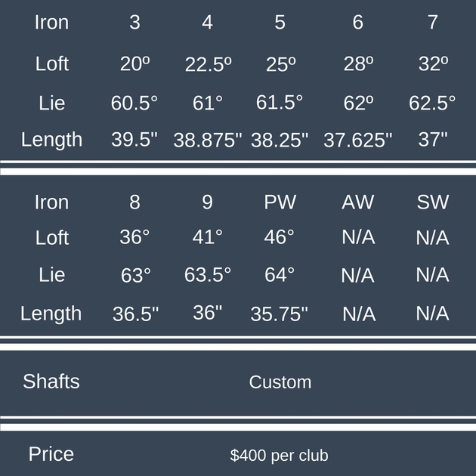
Task: Click the 22.5º loft for the 4-iron
Action: tap(208, 65)
